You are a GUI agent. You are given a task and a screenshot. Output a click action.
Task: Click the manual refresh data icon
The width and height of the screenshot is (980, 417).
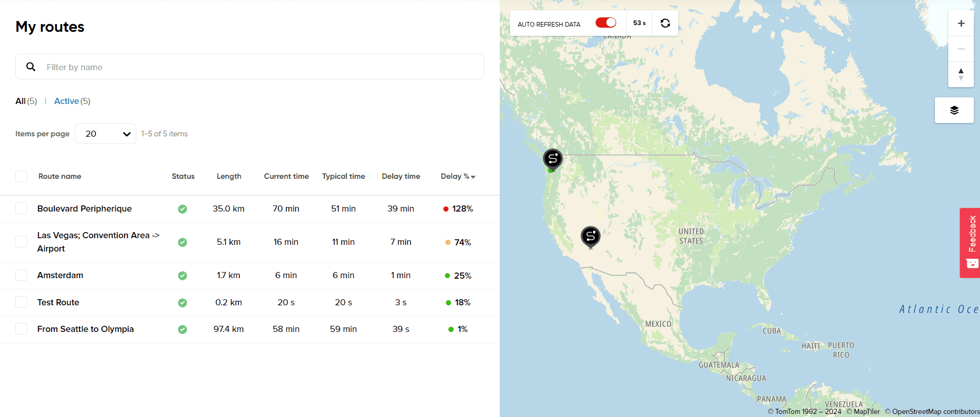(665, 23)
